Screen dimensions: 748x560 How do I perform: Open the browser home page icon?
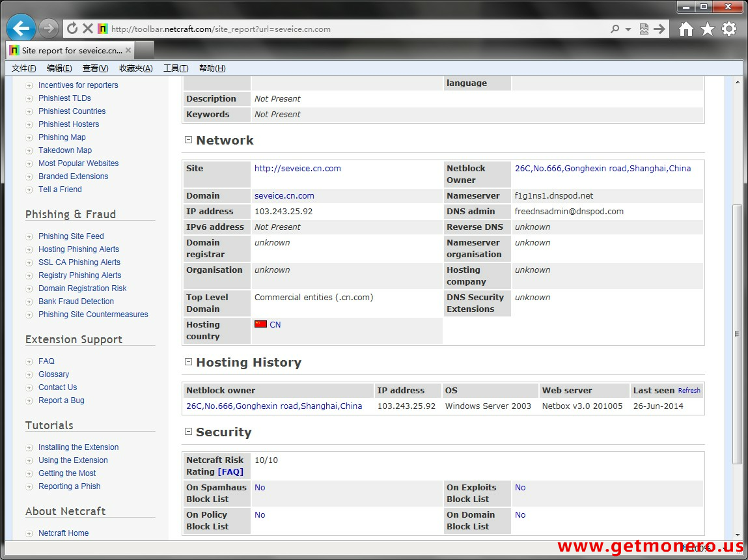point(686,29)
